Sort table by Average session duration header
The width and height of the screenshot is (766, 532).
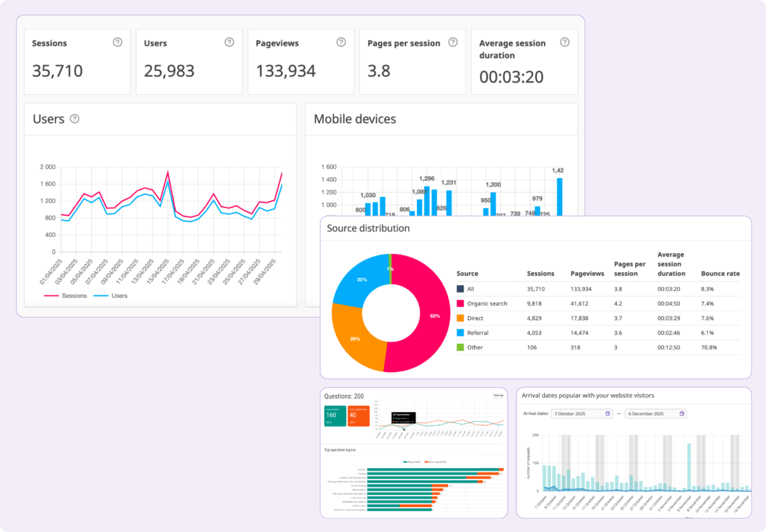[x=671, y=264]
